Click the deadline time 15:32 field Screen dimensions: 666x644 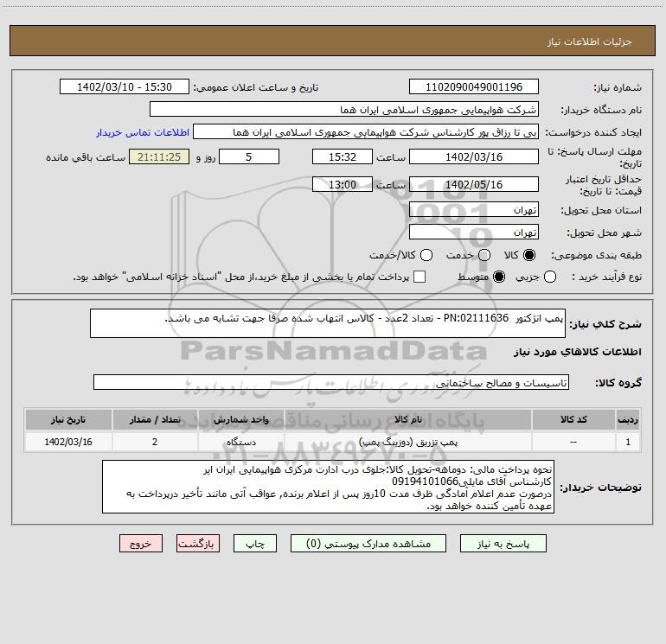click(343, 156)
